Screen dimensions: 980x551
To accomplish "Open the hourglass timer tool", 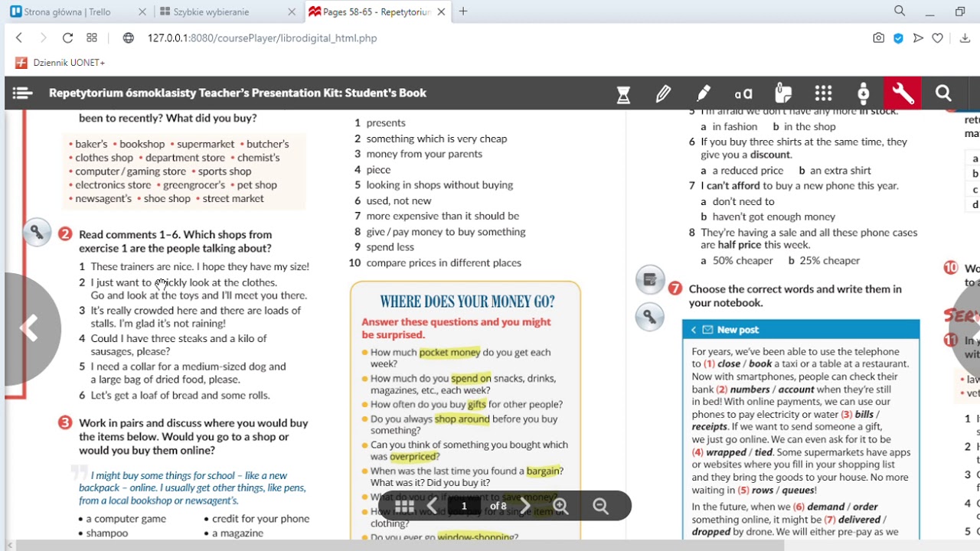I will (623, 93).
